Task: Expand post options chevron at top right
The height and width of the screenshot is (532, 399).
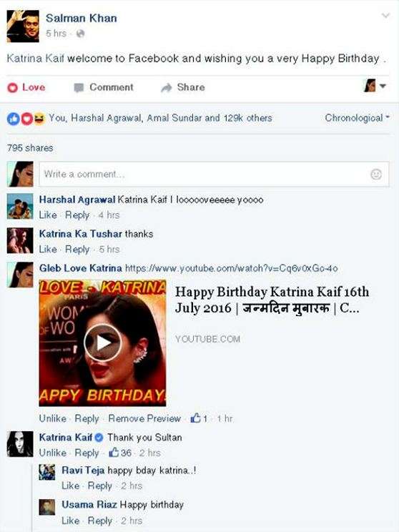Action: pos(385,16)
